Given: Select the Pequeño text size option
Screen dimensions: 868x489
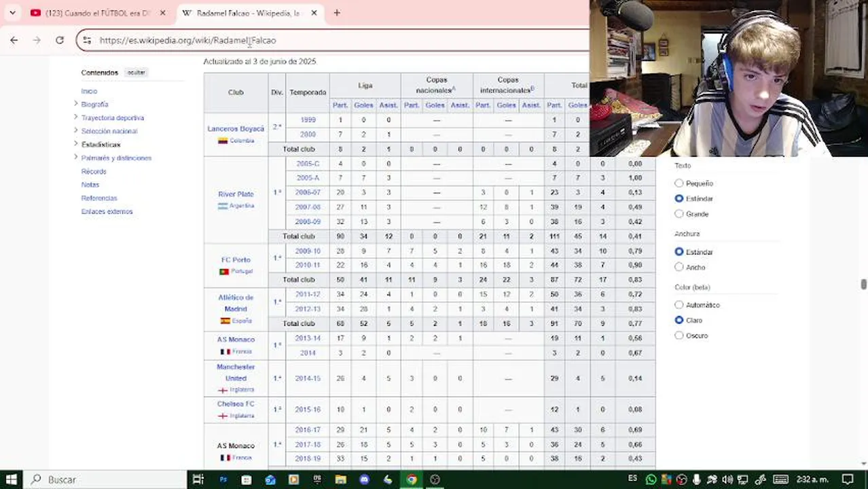Looking at the screenshot, I should click(679, 183).
